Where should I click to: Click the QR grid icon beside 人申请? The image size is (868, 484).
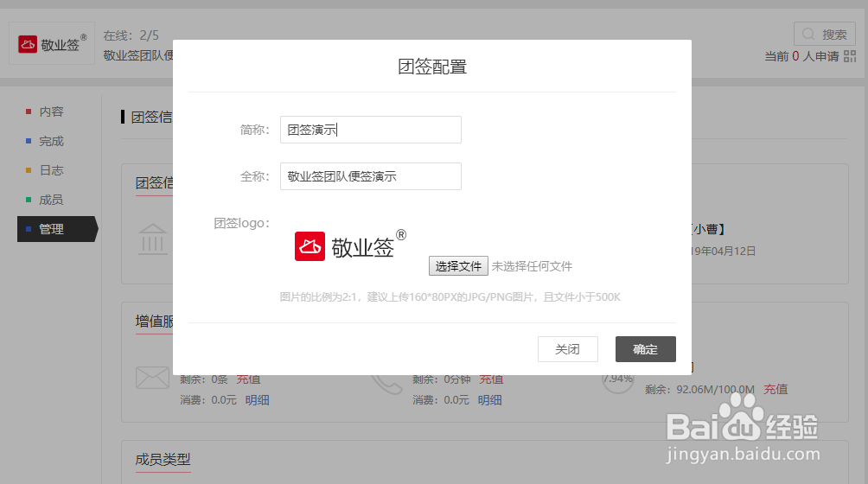[x=850, y=56]
